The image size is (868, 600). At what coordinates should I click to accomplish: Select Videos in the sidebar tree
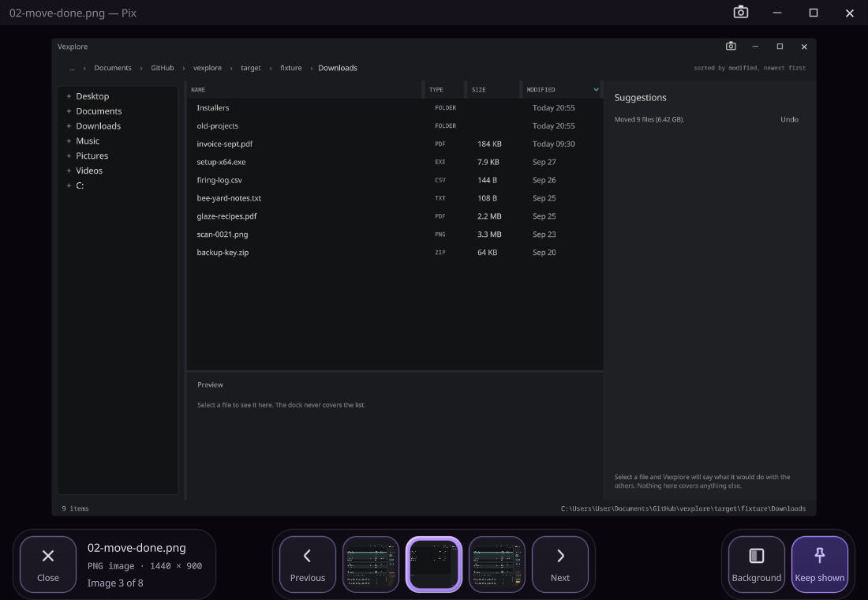pos(89,171)
